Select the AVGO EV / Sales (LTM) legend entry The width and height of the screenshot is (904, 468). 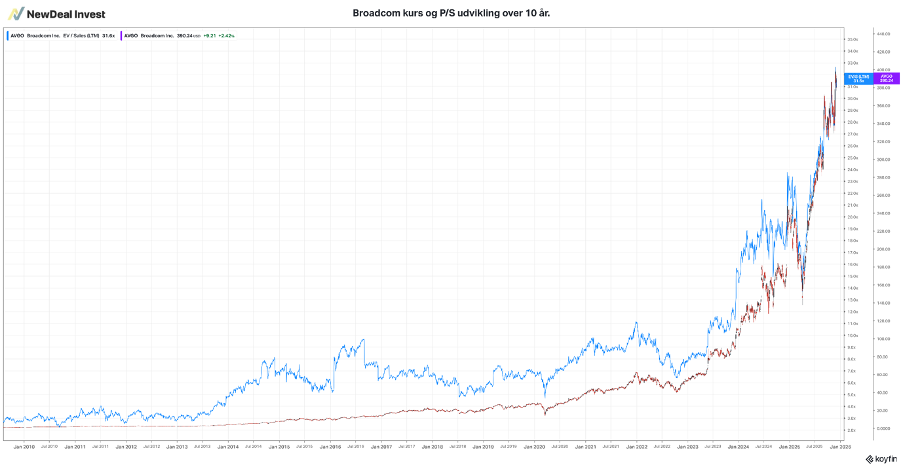tap(62, 35)
